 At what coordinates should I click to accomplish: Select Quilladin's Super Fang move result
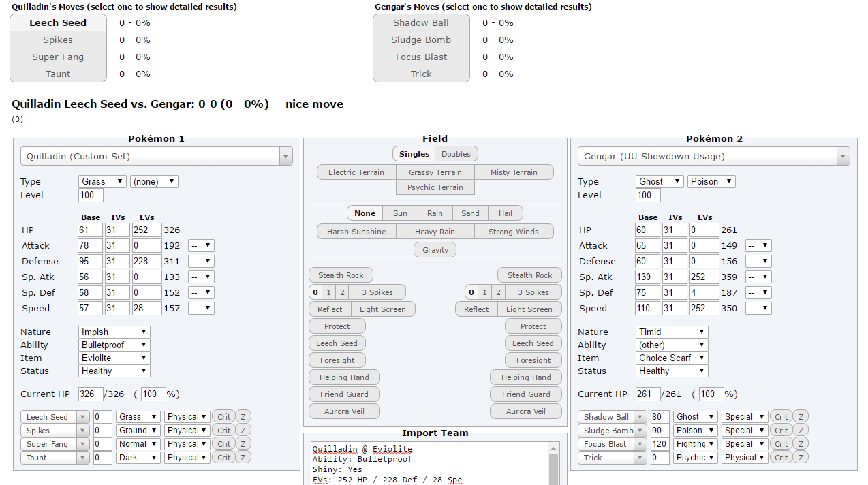click(x=58, y=57)
